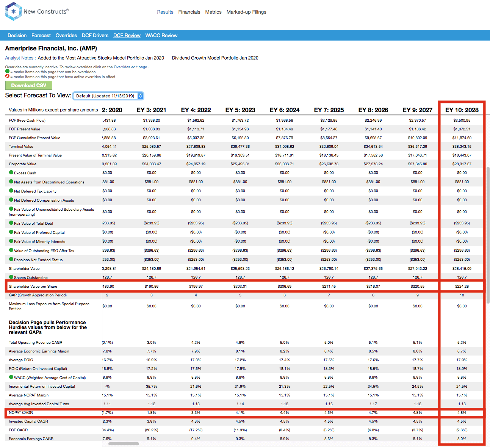
Task: Go to the Overrides page in blue bar
Action: (66, 35)
